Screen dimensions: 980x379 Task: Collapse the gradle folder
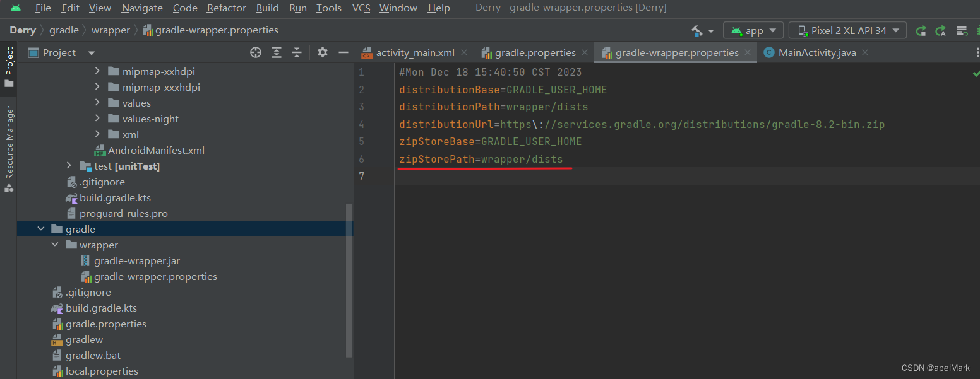click(41, 229)
